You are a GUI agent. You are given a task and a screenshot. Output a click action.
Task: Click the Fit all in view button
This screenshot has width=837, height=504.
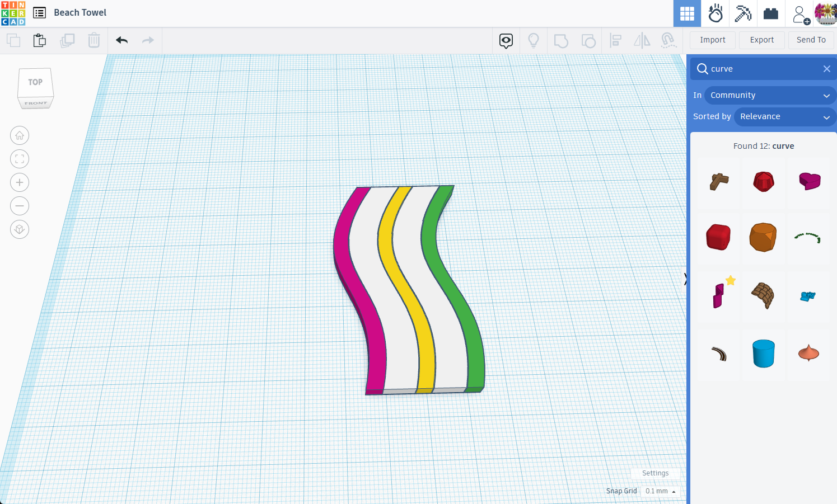(x=20, y=159)
